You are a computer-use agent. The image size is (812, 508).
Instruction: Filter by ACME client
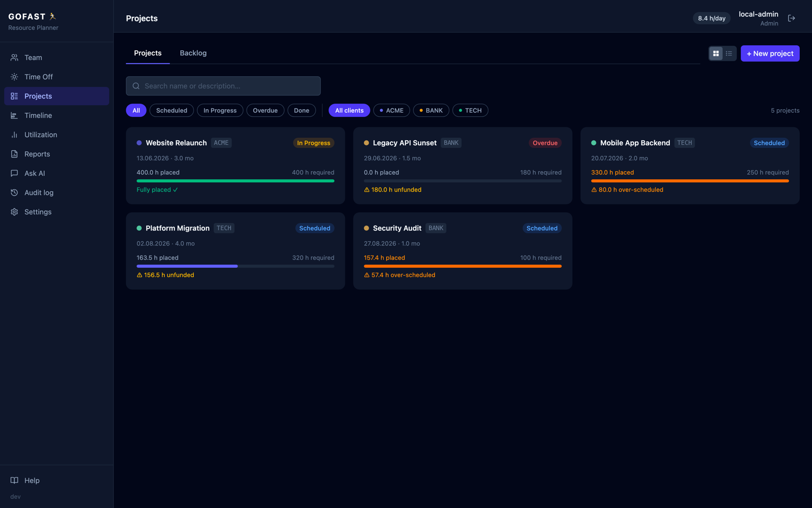point(391,110)
